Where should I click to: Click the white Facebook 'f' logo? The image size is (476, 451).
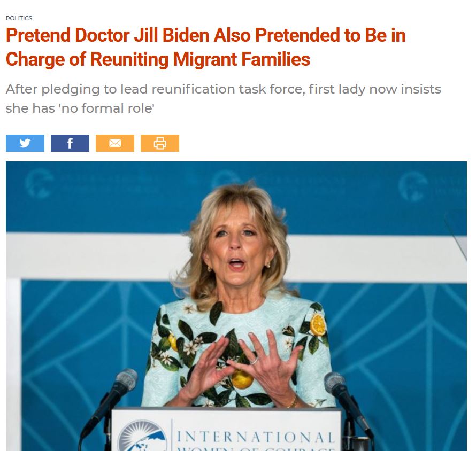point(70,143)
